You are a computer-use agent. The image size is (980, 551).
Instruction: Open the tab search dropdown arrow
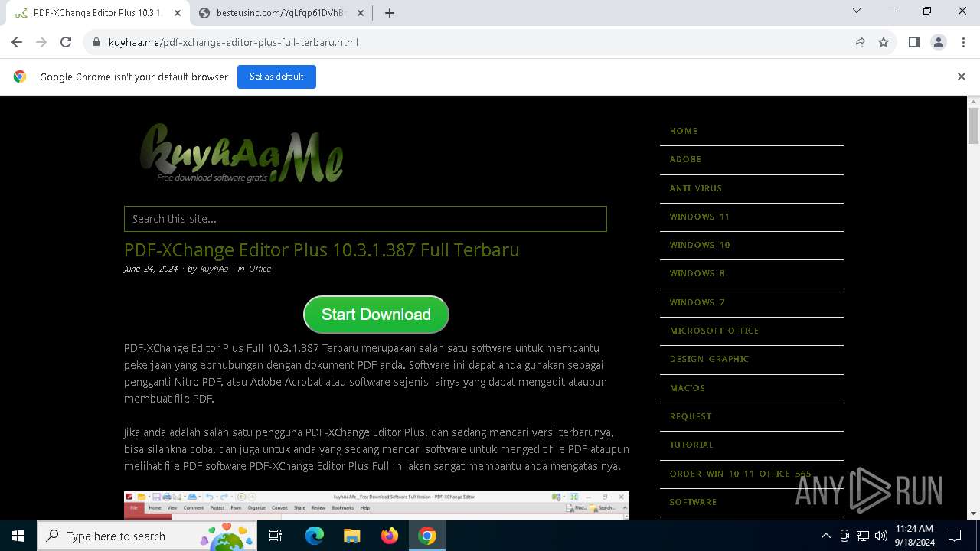[x=857, y=11]
